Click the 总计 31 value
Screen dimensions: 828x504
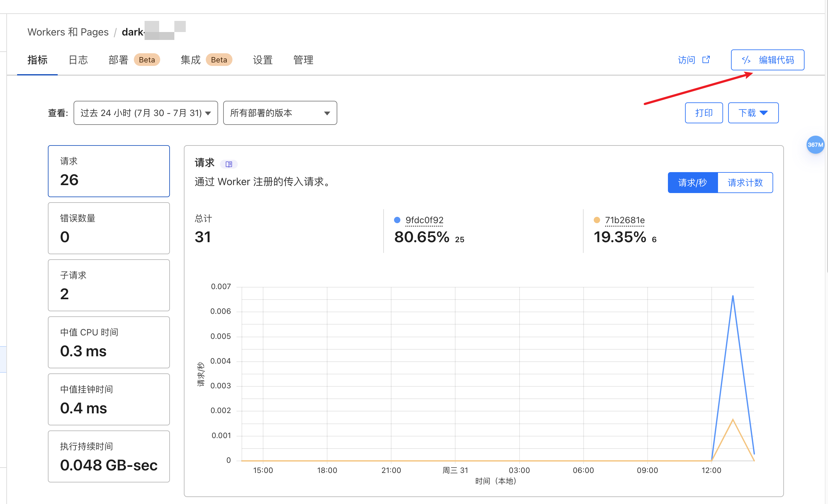(203, 237)
